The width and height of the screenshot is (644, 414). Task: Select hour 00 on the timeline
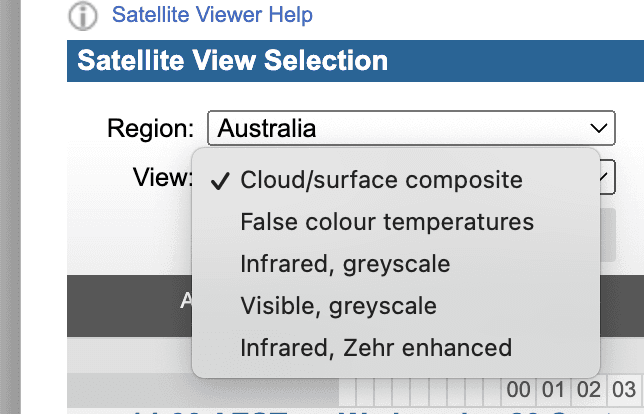[518, 389]
